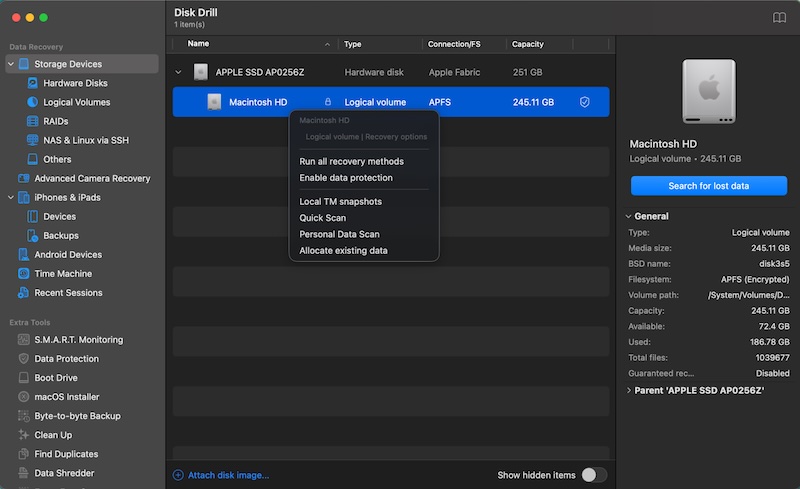Click the Macintosh HD drive thumbnail image
This screenshot has height=489, width=800.
[x=709, y=91]
